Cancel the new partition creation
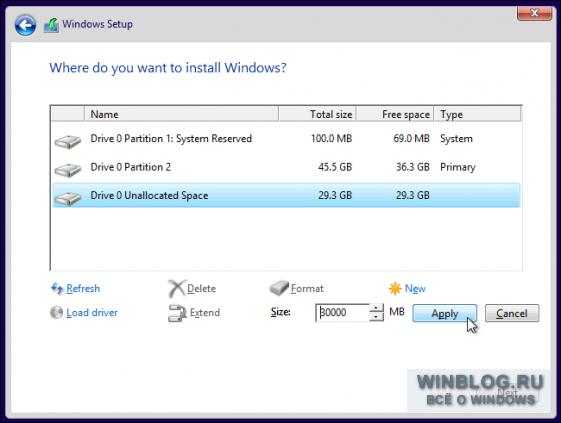Image resolution: width=561 pixels, height=423 pixels. (x=512, y=313)
